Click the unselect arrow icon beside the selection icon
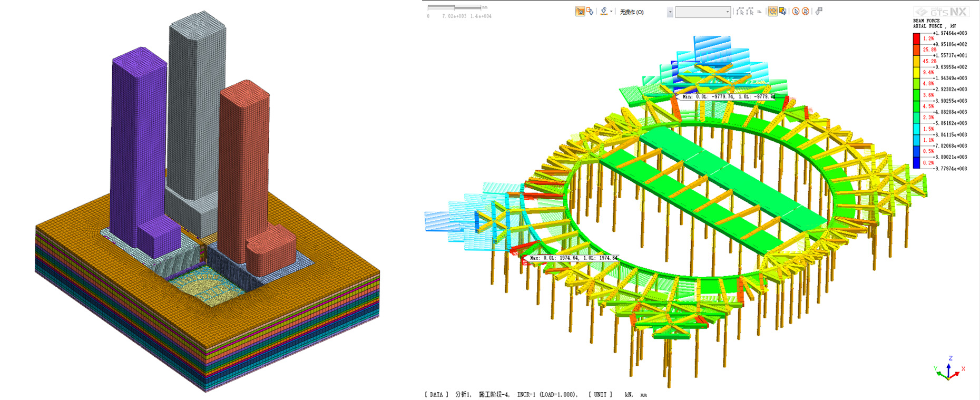Viewport: 980px width, 400px height. pos(590,12)
